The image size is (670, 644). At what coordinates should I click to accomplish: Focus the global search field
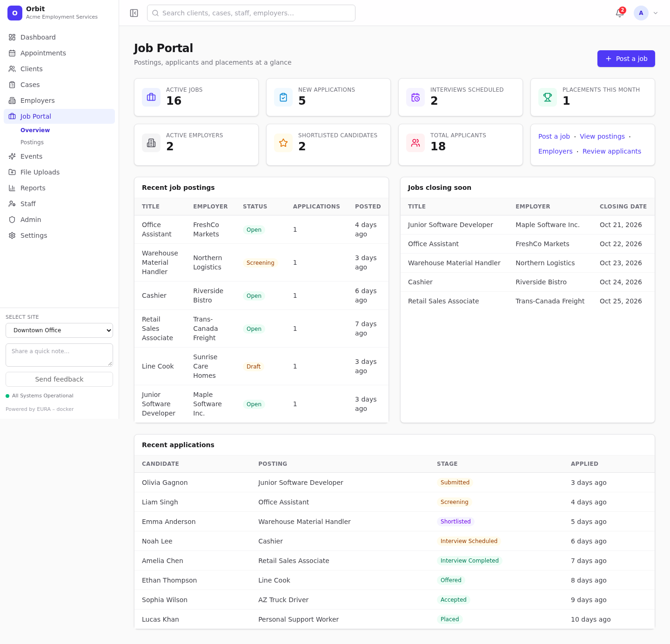point(251,13)
